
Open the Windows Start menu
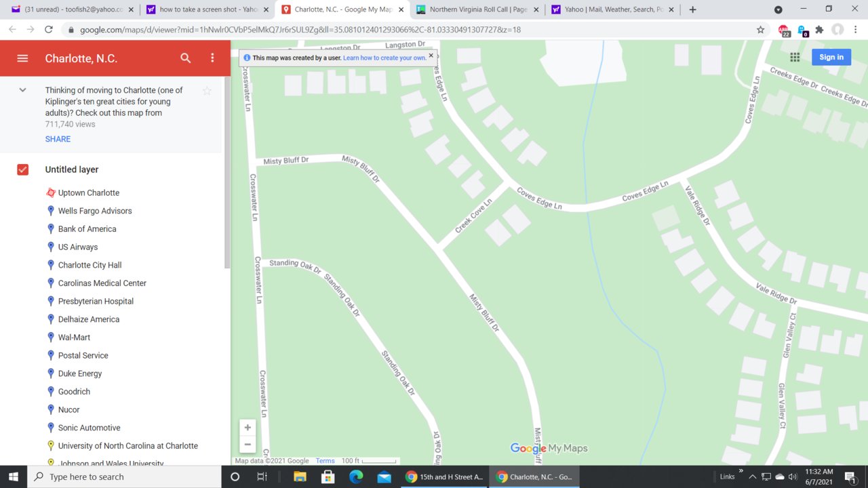(13, 476)
